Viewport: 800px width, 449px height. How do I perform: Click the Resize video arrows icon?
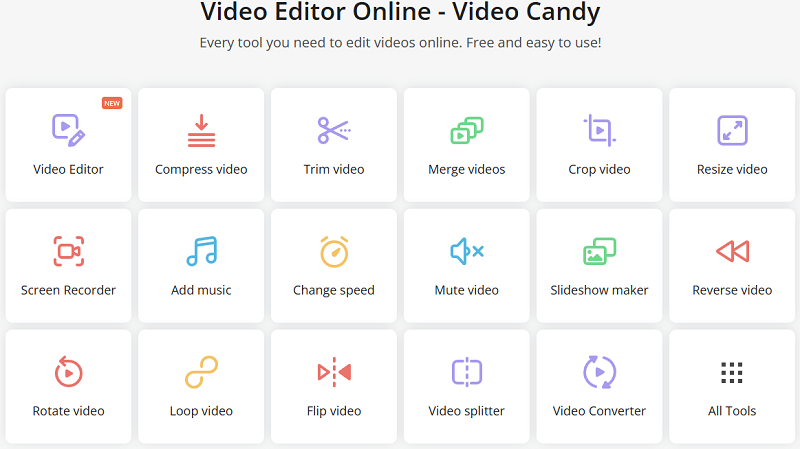coord(732,130)
